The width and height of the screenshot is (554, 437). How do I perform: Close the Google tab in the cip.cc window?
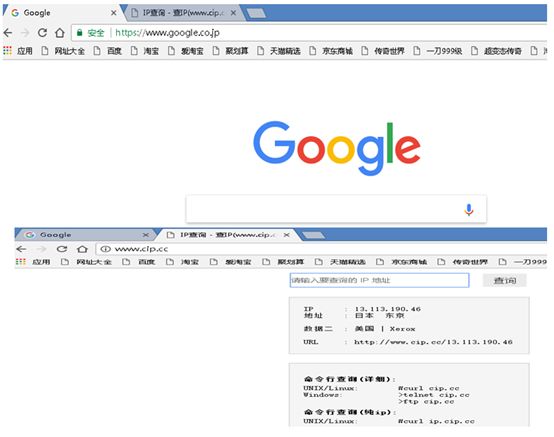(x=146, y=235)
